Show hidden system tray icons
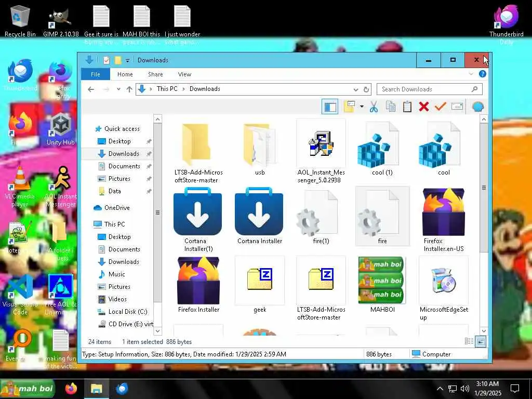The height and width of the screenshot is (399, 532). 440,389
